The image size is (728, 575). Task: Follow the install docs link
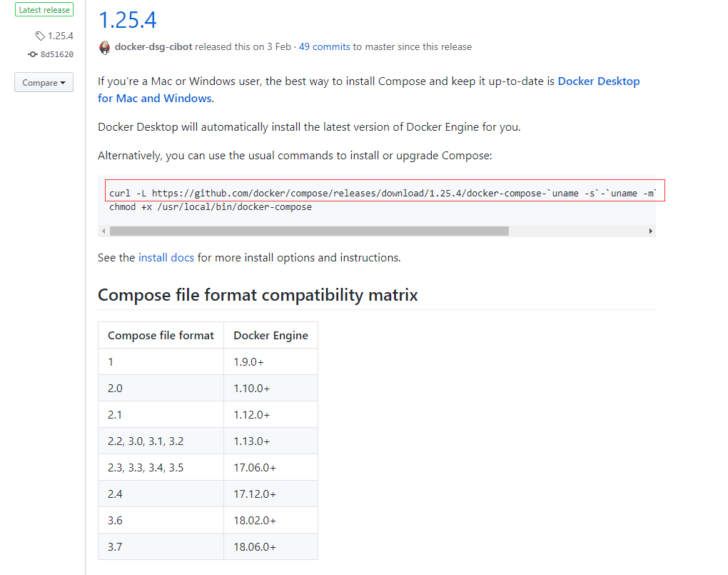[166, 257]
